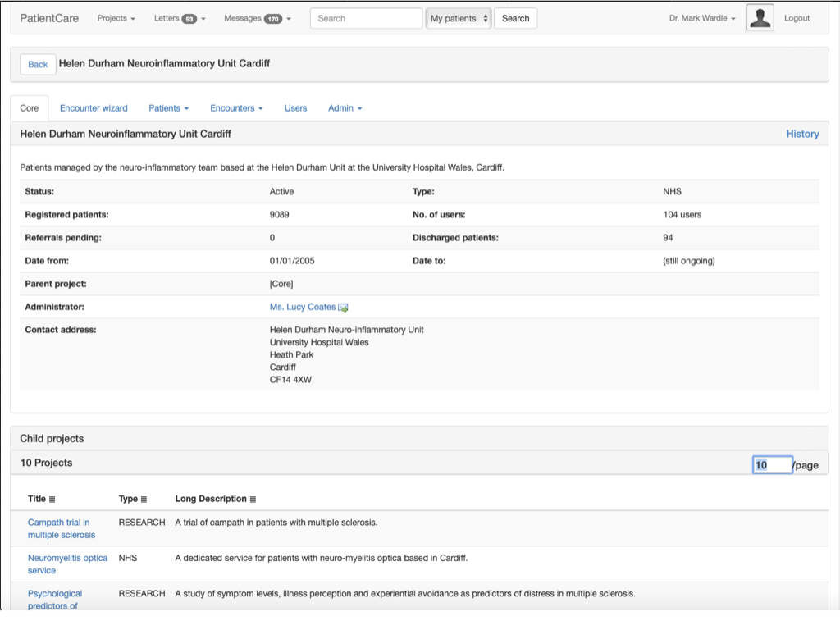
Task: Switch to the Encounter wizard tab
Action: tap(94, 108)
